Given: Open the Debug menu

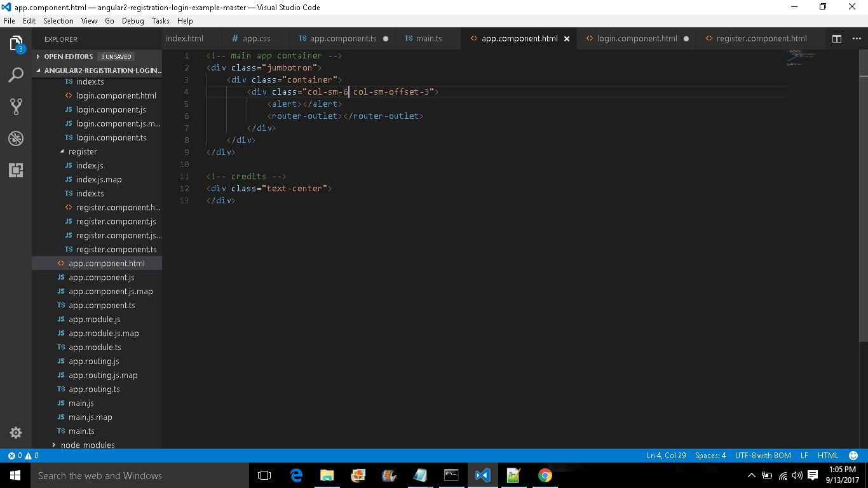Looking at the screenshot, I should click(133, 21).
